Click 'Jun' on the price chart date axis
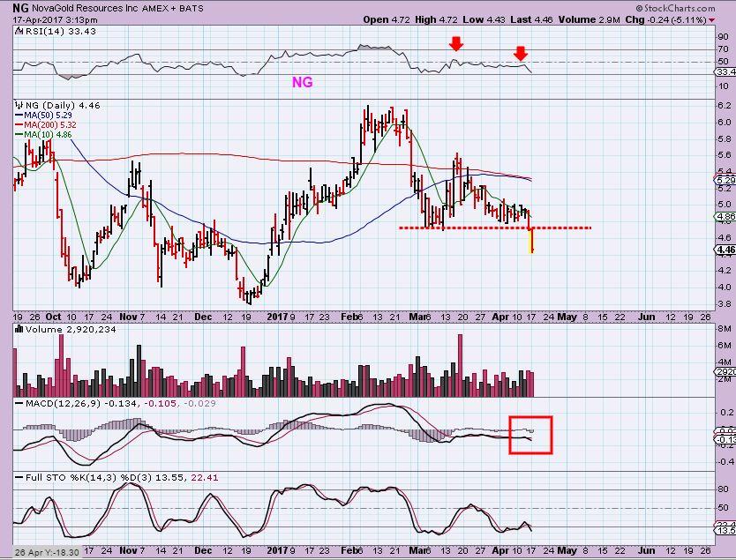The width and height of the screenshot is (736, 560). [646, 317]
